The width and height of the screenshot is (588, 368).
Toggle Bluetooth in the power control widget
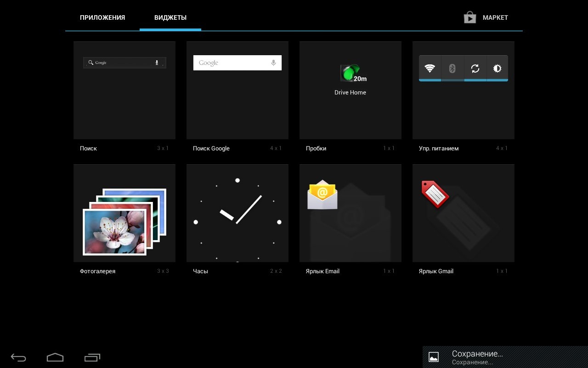pos(452,69)
